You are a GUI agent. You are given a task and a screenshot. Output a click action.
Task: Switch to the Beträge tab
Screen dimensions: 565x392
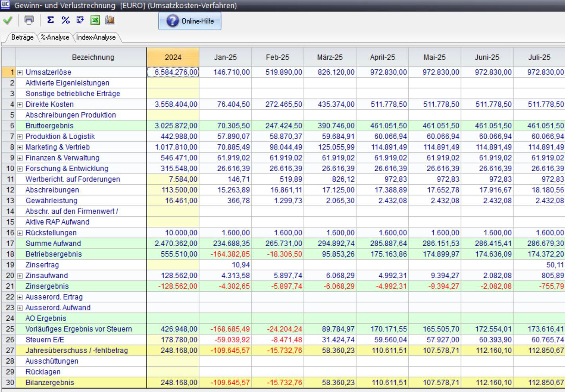pyautogui.click(x=22, y=37)
